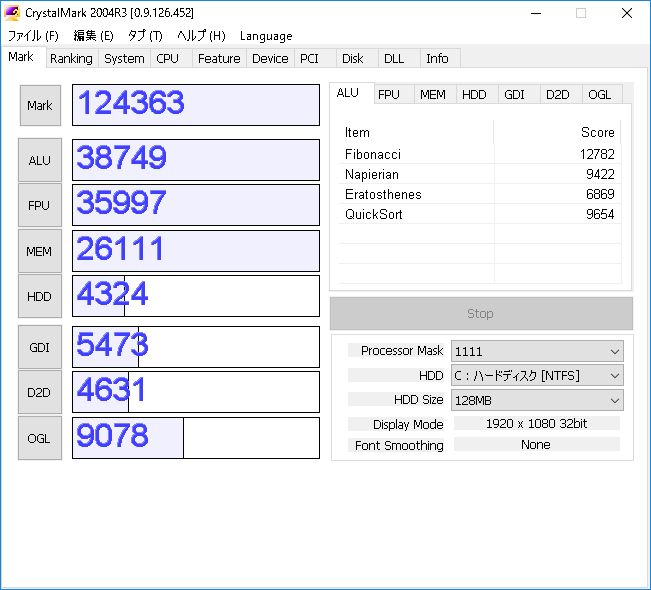This screenshot has width=651, height=590.
Task: Switch to the System tab
Action: tap(124, 58)
